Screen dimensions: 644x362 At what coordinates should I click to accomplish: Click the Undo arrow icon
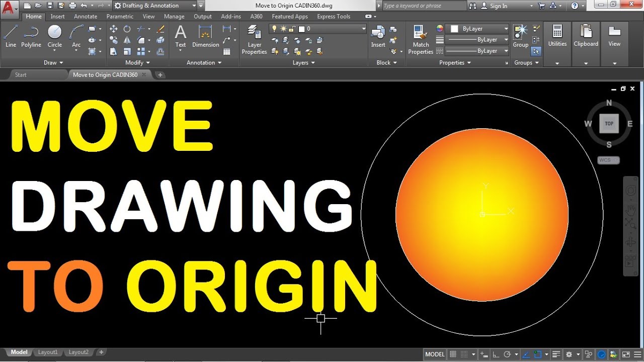pos(84,6)
